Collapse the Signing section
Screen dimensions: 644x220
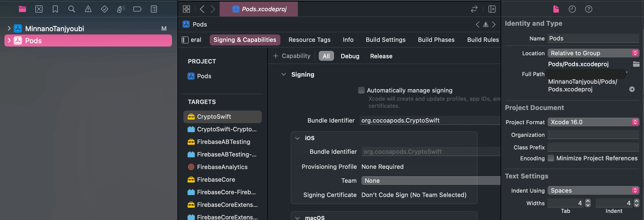click(x=284, y=74)
